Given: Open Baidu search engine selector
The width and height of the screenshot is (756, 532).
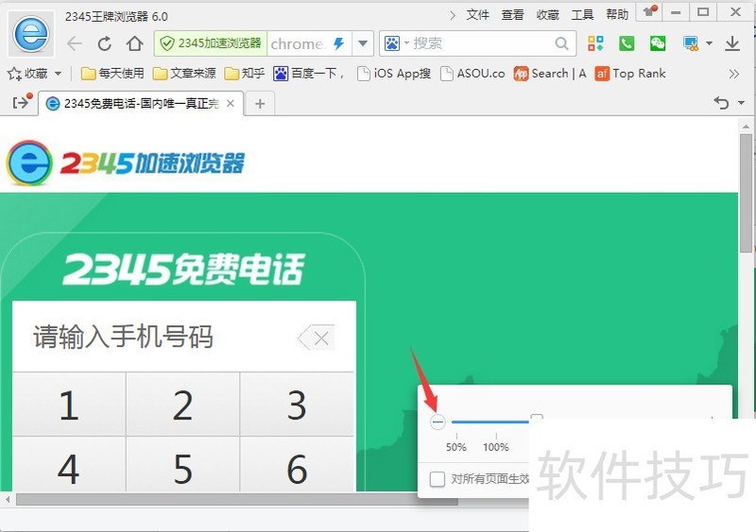Looking at the screenshot, I should click(396, 43).
